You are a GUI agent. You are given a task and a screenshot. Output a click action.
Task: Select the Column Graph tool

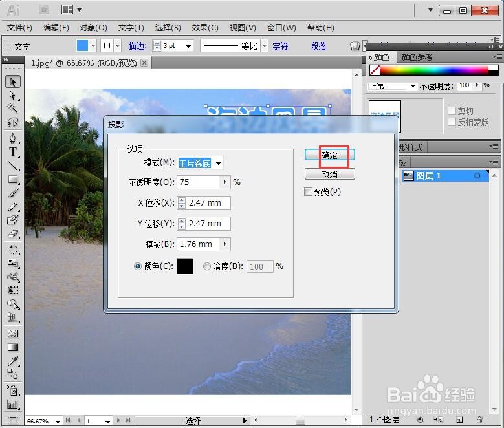click(x=13, y=405)
